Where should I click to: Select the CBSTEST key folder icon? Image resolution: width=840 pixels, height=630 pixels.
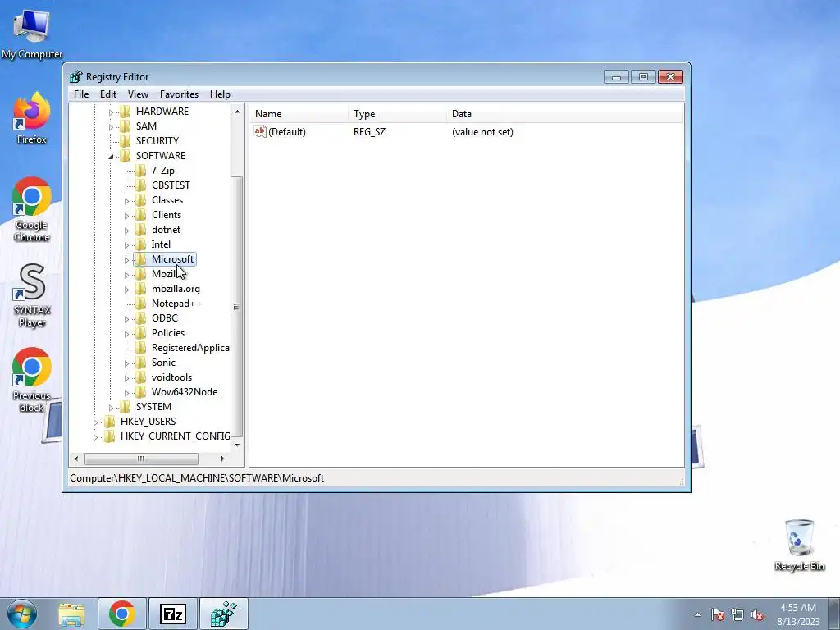[x=140, y=185]
